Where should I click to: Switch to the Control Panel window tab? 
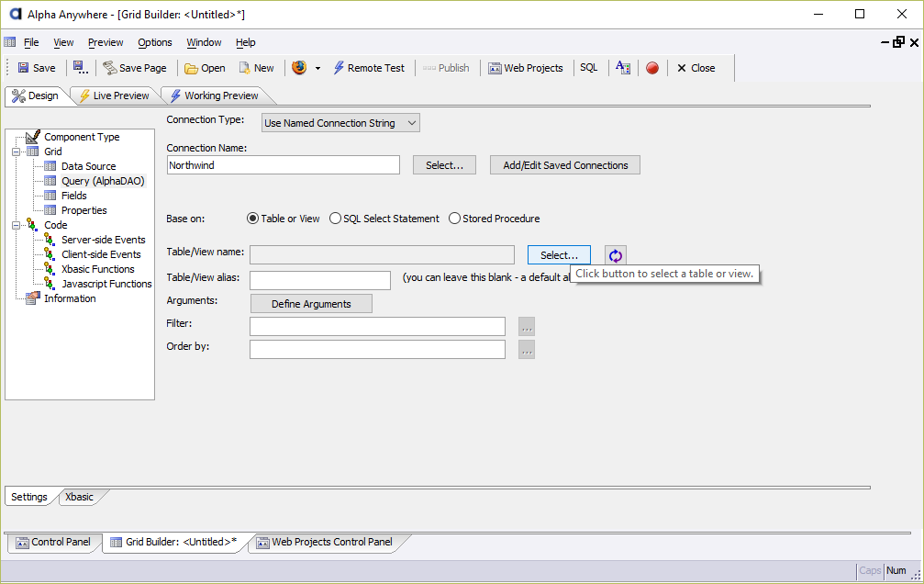[x=53, y=542]
